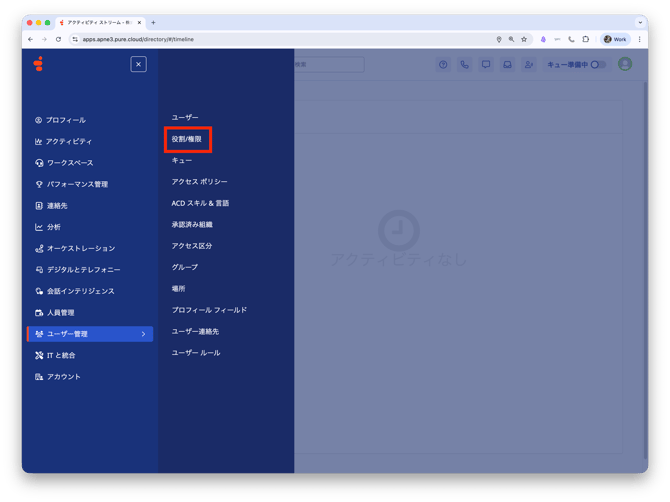The height and width of the screenshot is (502, 670).
Task: Close the アクティビティ ストリーム browser tab
Action: tap(139, 23)
